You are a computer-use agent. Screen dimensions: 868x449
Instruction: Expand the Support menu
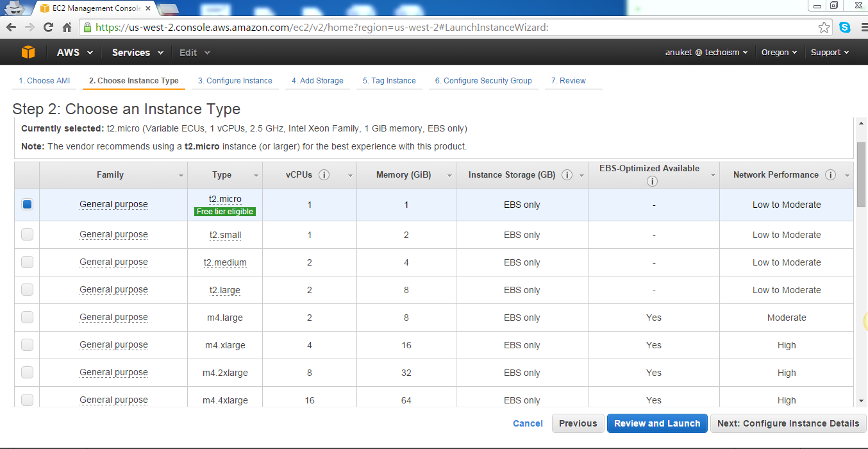coord(830,53)
